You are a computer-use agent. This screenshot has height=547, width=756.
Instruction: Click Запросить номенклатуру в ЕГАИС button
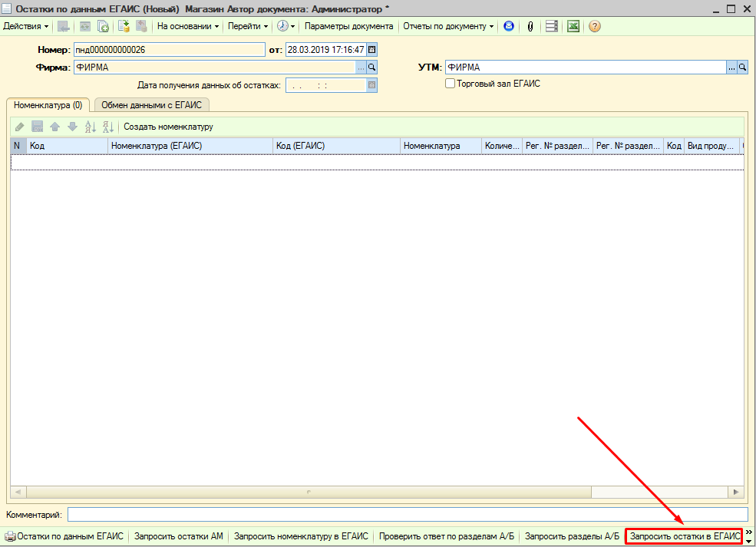tap(301, 536)
